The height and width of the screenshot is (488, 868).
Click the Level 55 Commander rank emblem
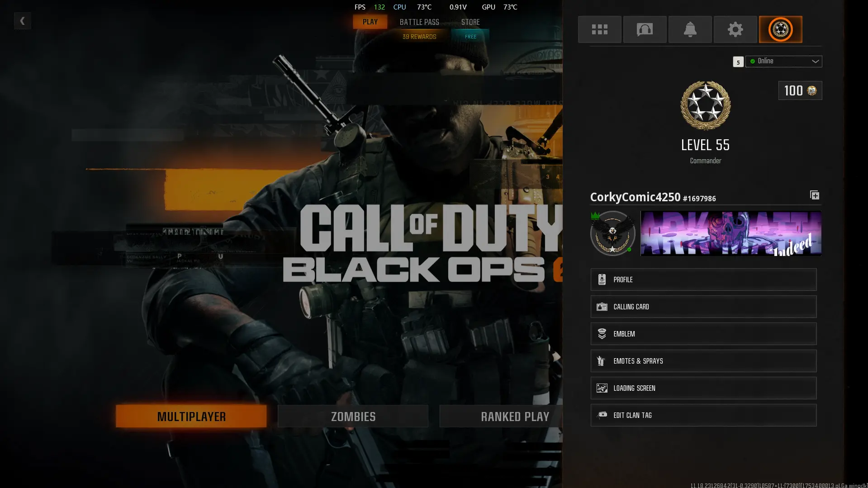[x=705, y=105]
